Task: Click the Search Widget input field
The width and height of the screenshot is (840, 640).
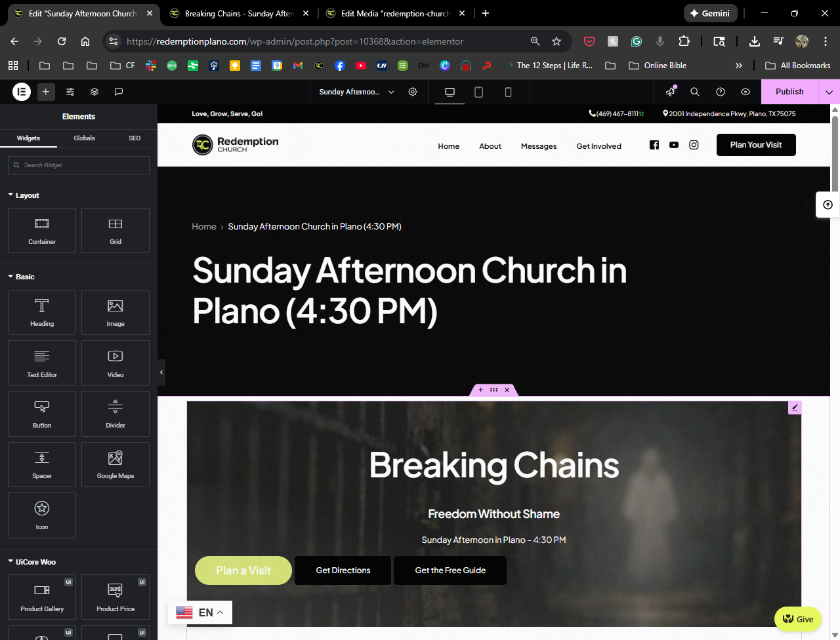Action: click(x=79, y=165)
